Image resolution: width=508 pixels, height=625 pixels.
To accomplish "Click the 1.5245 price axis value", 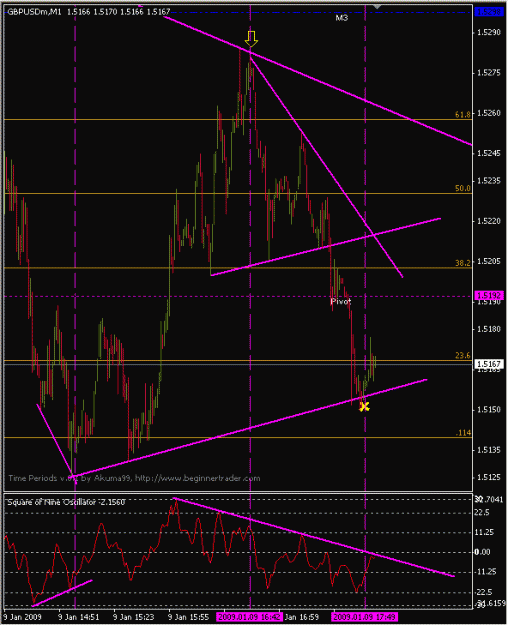I will click(489, 153).
